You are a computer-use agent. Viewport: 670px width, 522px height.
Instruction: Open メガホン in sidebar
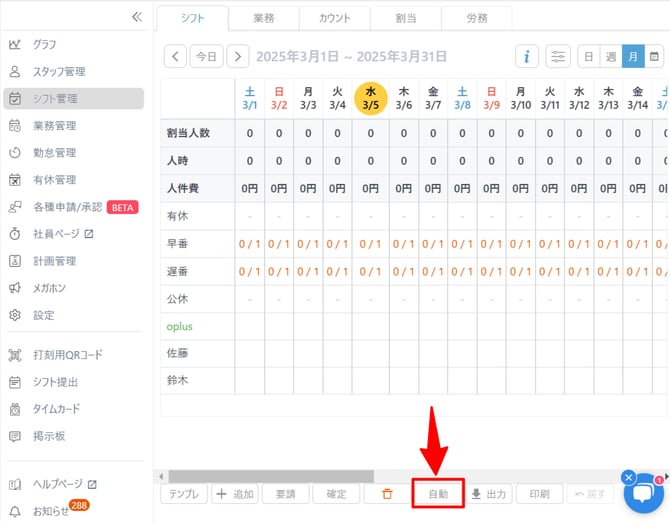(51, 288)
